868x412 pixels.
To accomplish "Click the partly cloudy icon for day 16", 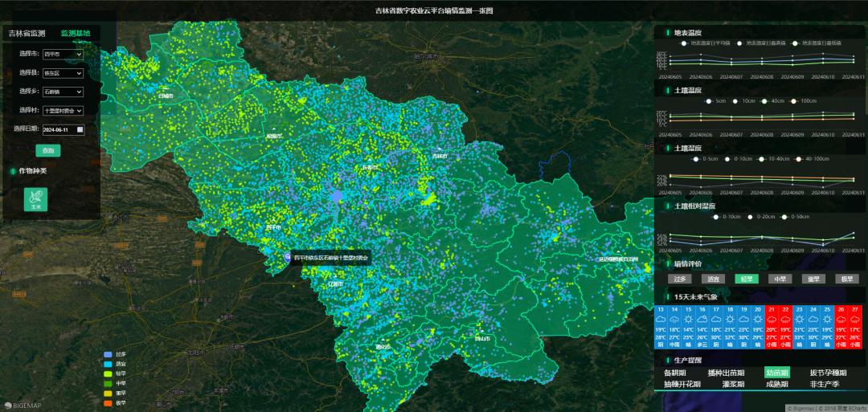I will pyautogui.click(x=702, y=319).
